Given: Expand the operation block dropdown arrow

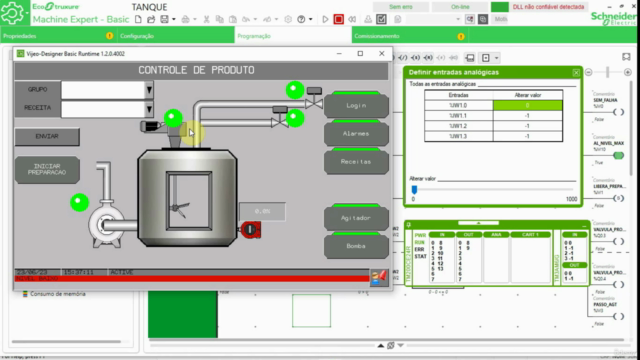Looking at the screenshot, I should [496, 58].
